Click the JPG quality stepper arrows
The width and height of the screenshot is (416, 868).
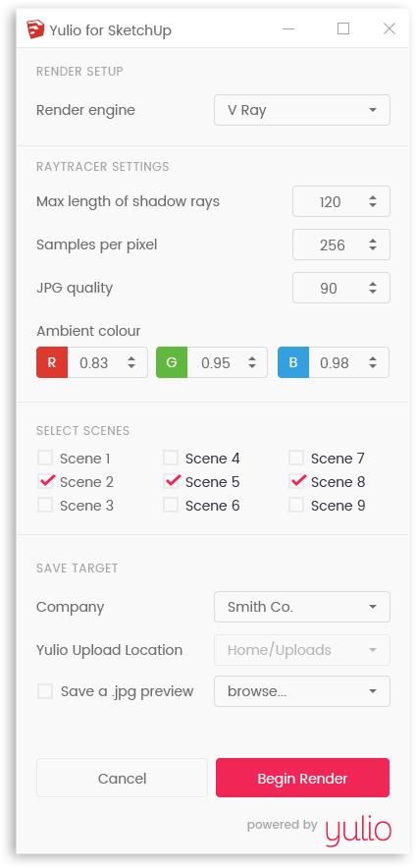374,288
